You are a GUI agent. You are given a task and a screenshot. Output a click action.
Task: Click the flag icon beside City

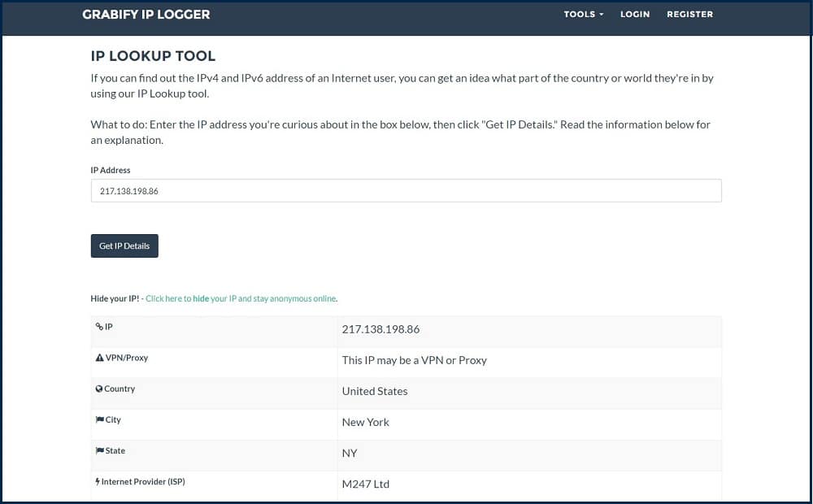point(98,419)
